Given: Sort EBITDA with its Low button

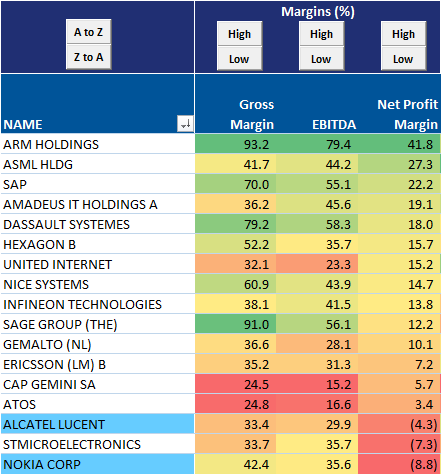Looking at the screenshot, I should point(321,59).
